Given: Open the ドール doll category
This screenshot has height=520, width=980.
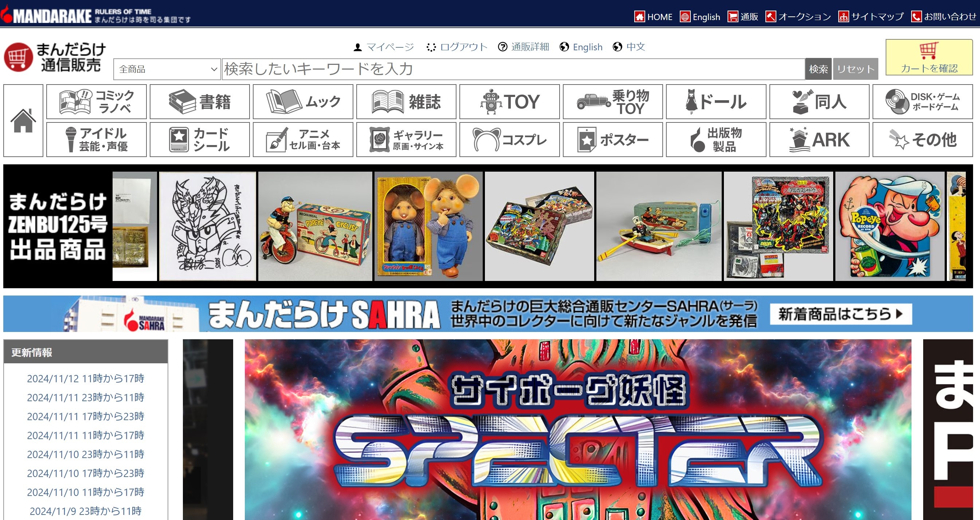Looking at the screenshot, I should click(x=716, y=102).
